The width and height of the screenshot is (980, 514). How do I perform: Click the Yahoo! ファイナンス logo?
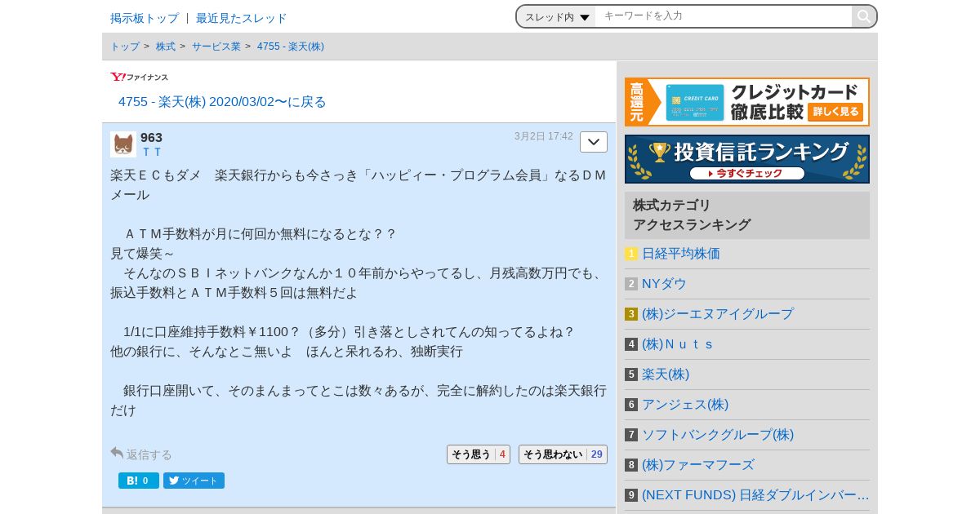click(x=140, y=77)
